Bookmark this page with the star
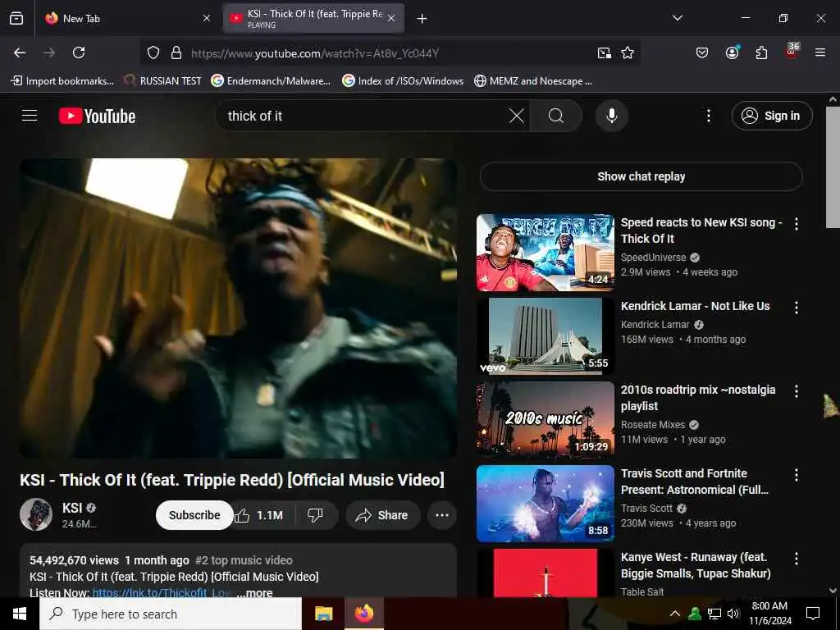The image size is (840, 630). point(628,52)
